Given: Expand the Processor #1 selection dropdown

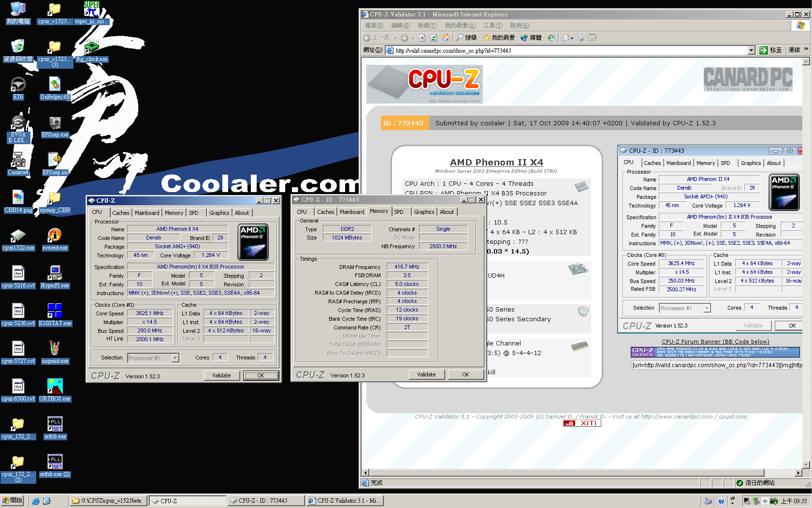Looking at the screenshot, I should [175, 358].
